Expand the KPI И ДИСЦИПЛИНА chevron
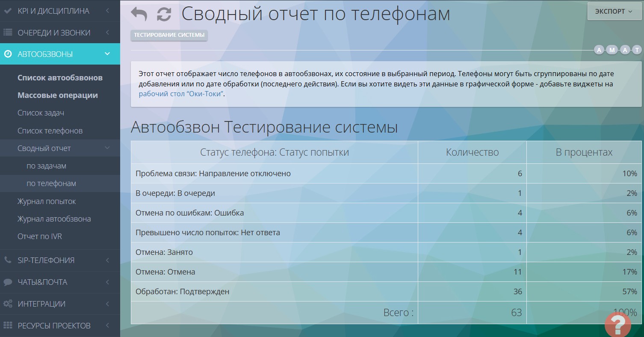Viewport: 644px width, 337px height. click(107, 11)
